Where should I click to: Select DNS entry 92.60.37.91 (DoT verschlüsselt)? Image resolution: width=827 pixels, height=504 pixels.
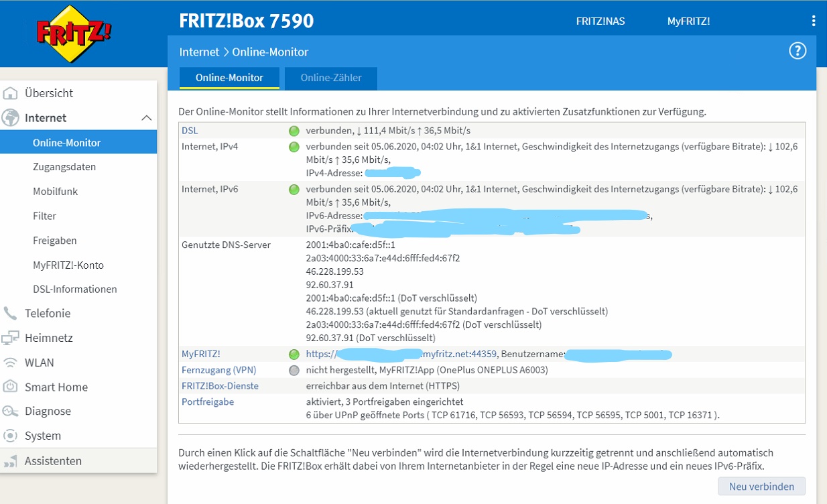click(371, 338)
